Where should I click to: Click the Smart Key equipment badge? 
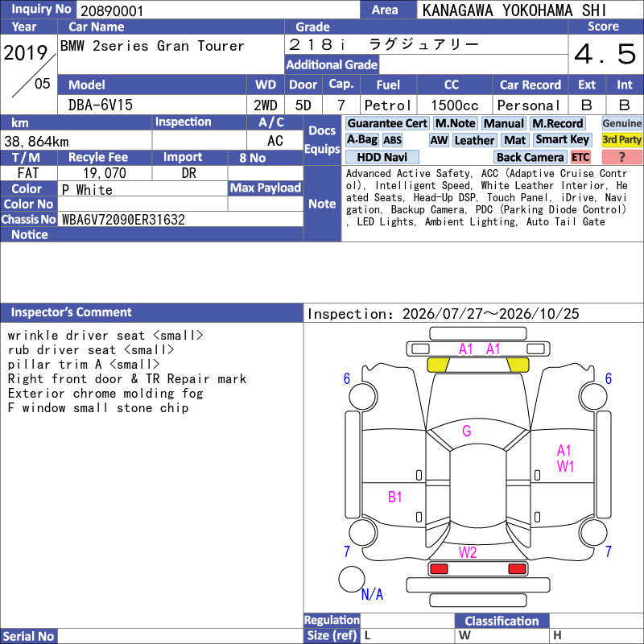click(x=562, y=140)
